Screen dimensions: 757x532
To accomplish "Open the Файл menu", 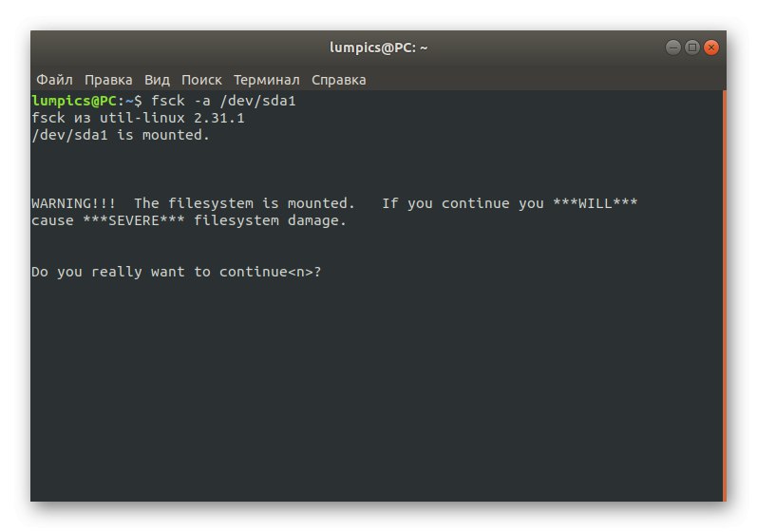I will click(55, 80).
